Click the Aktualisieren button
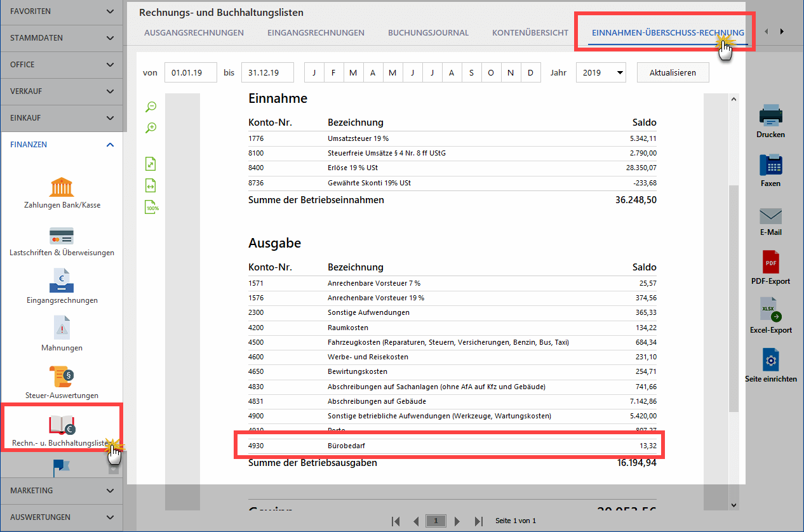 (x=673, y=73)
